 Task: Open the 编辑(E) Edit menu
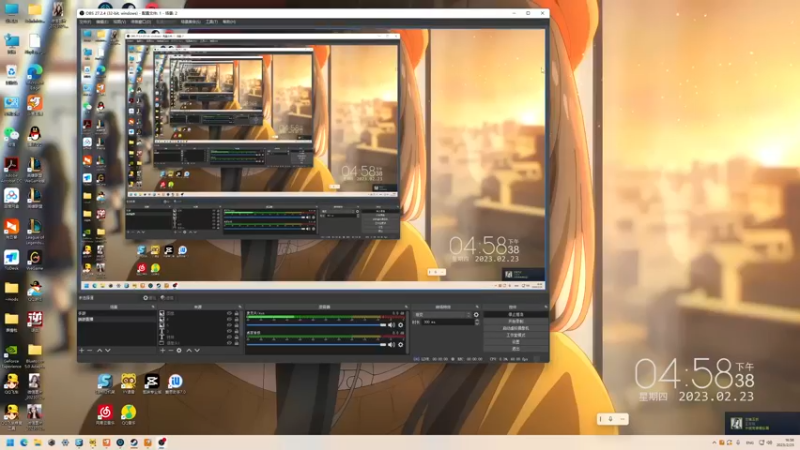point(102,22)
